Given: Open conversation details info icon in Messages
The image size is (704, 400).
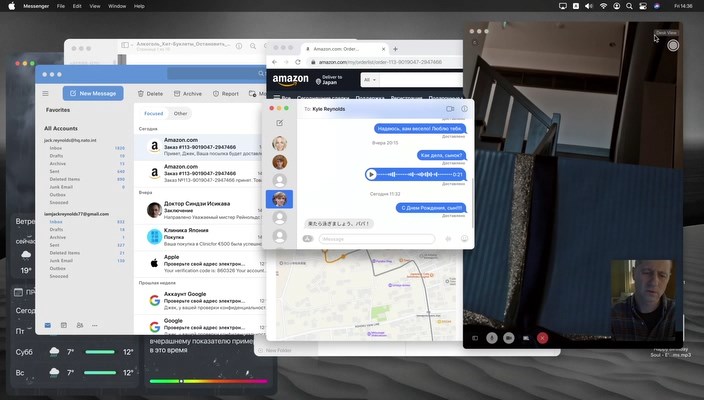Looking at the screenshot, I should coord(464,109).
